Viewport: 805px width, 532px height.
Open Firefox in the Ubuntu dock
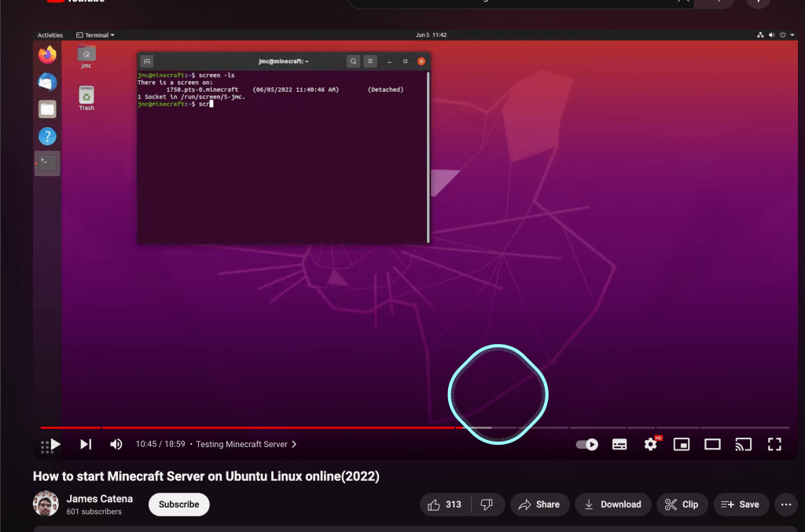point(47,55)
